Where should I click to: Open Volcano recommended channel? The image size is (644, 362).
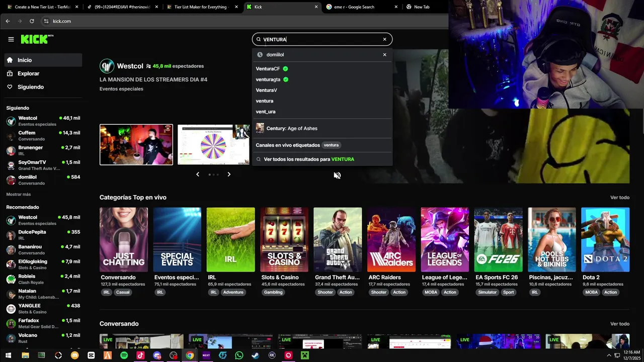[43, 338]
